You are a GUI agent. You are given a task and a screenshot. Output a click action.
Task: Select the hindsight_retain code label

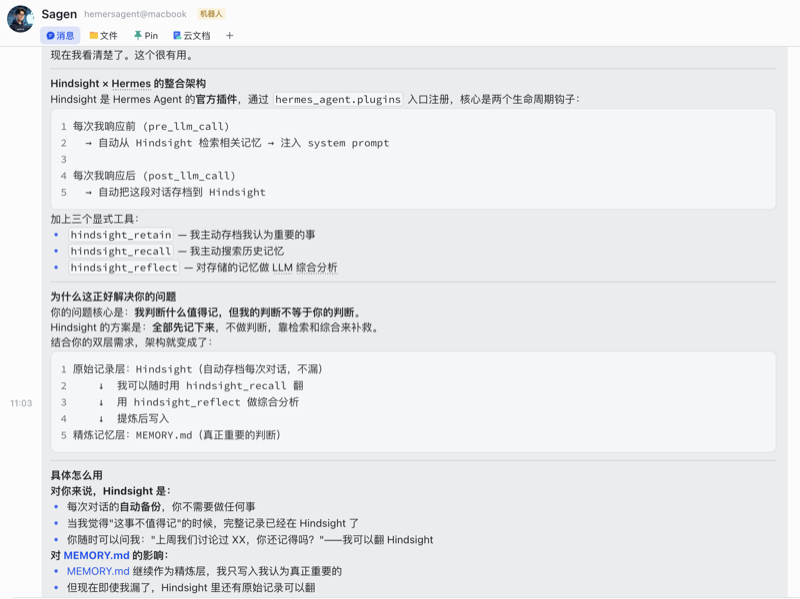click(121, 235)
